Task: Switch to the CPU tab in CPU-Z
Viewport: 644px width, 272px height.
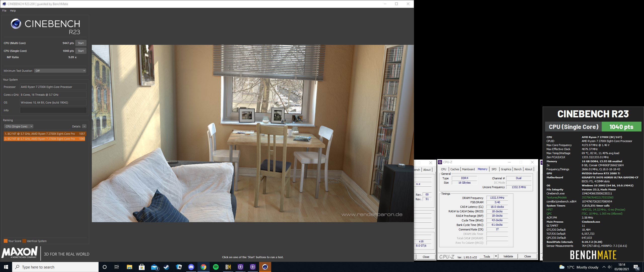Action: tap(444, 169)
